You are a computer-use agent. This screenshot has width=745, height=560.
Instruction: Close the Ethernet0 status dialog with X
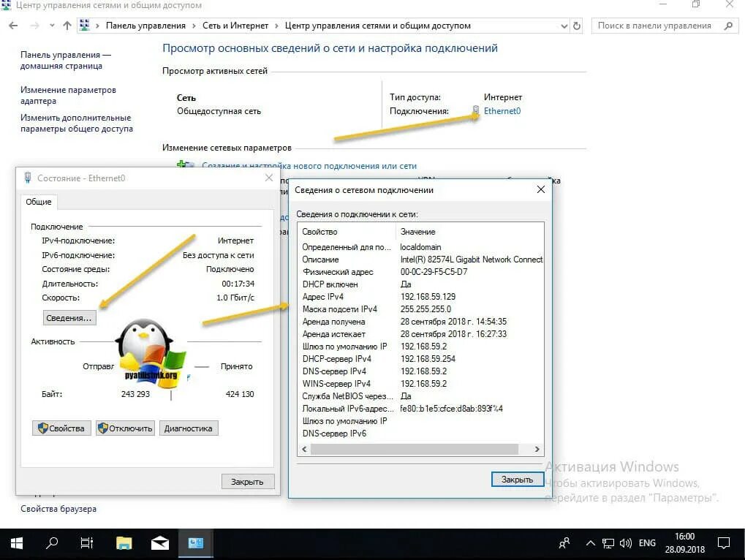269,178
